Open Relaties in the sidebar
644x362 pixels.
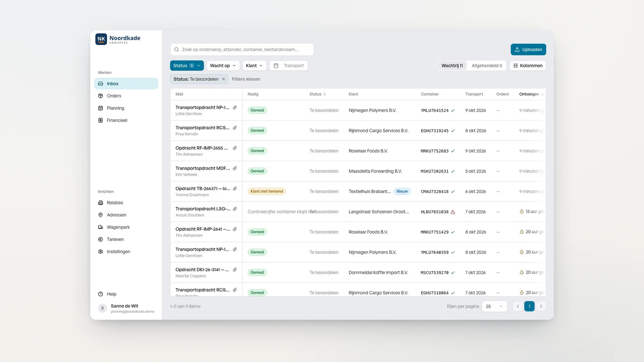pos(126,203)
